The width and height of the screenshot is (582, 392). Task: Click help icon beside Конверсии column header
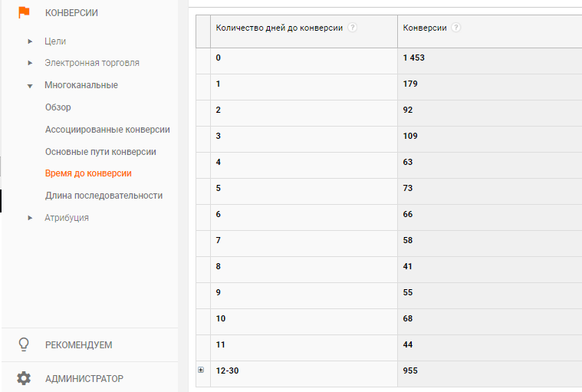click(x=455, y=28)
